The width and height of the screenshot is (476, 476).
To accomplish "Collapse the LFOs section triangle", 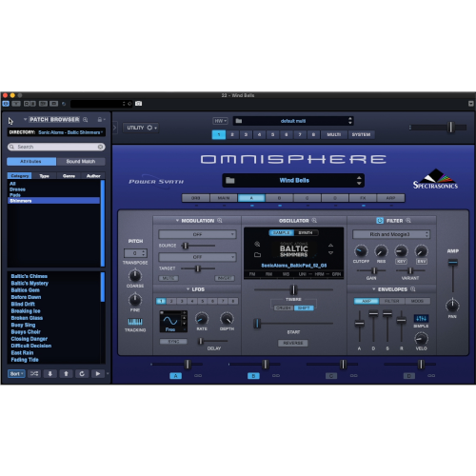I will 188,289.
